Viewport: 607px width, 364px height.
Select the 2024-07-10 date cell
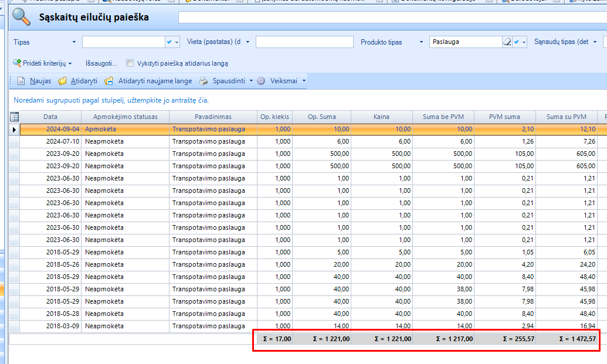coord(50,142)
